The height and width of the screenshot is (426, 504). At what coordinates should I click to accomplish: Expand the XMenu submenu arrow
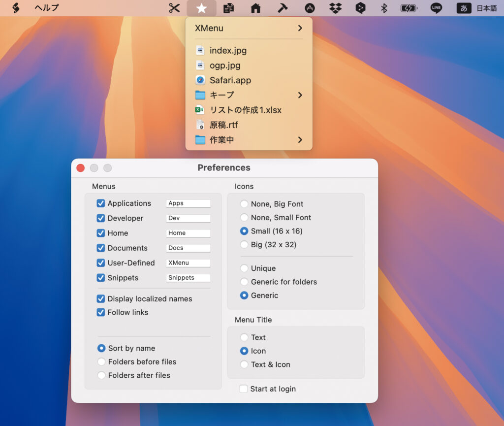(300, 28)
